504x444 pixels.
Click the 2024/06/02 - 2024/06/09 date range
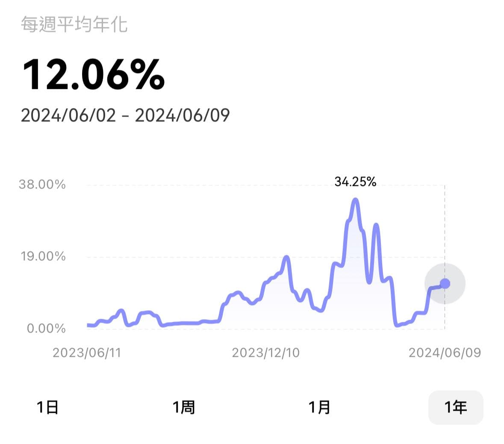click(x=125, y=115)
